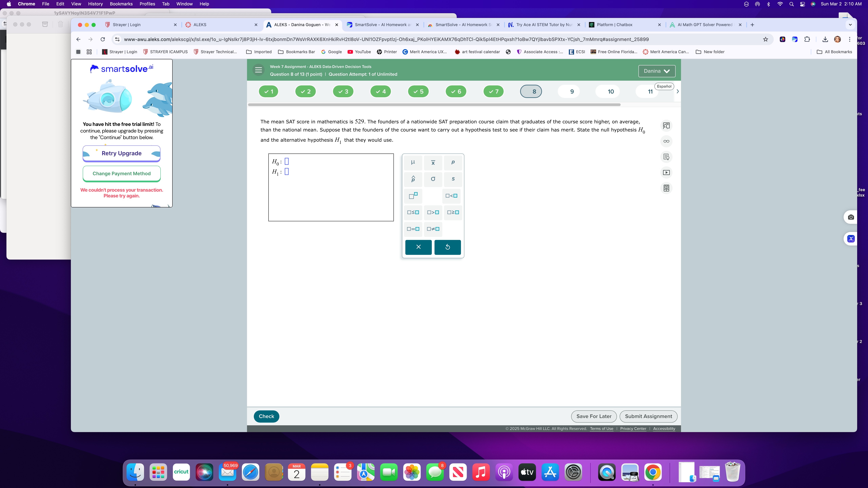Viewport: 868px width, 488px height.
Task: Open Finder from the Dock
Action: 135,472
